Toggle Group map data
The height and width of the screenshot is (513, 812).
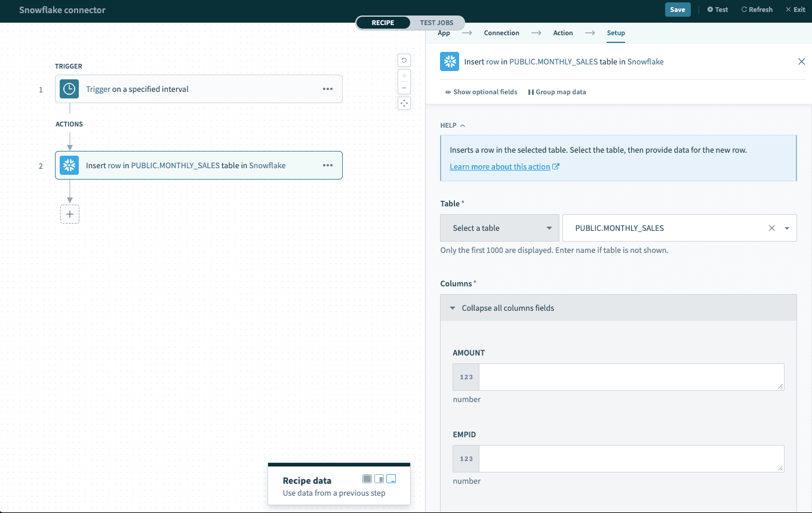click(x=557, y=92)
